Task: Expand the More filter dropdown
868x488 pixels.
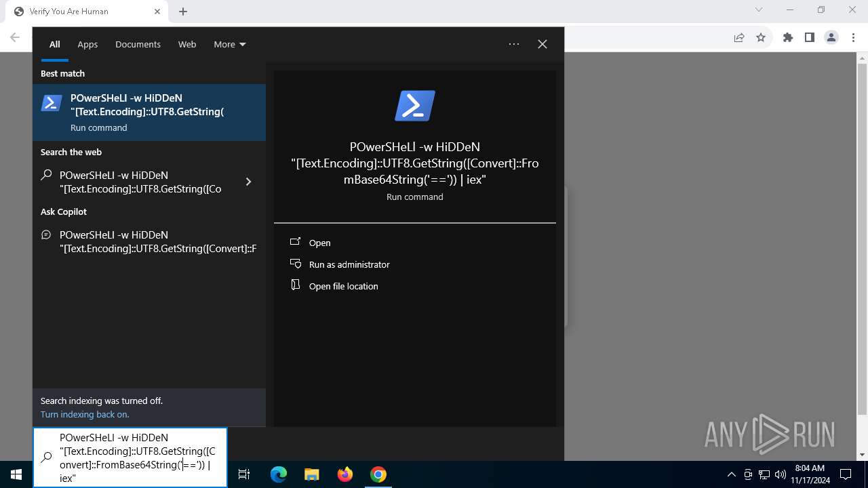Action: tap(230, 44)
